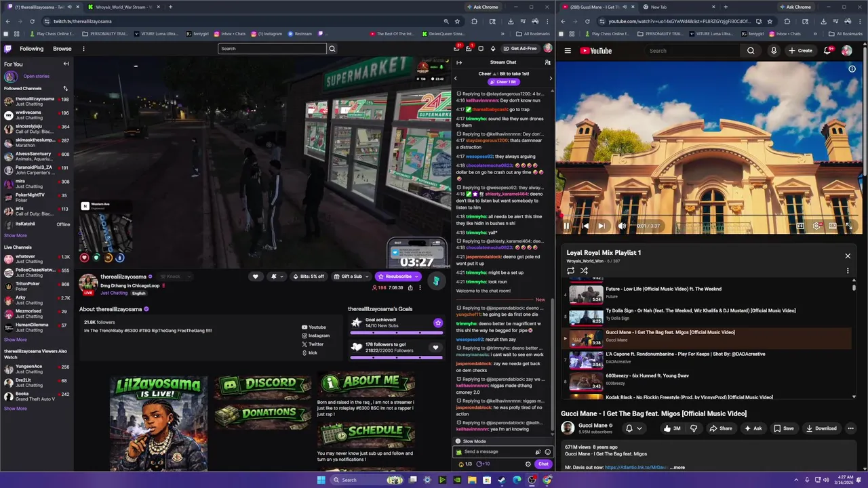
Task: Toggle closed captions on YouTube player
Action: pos(800,226)
